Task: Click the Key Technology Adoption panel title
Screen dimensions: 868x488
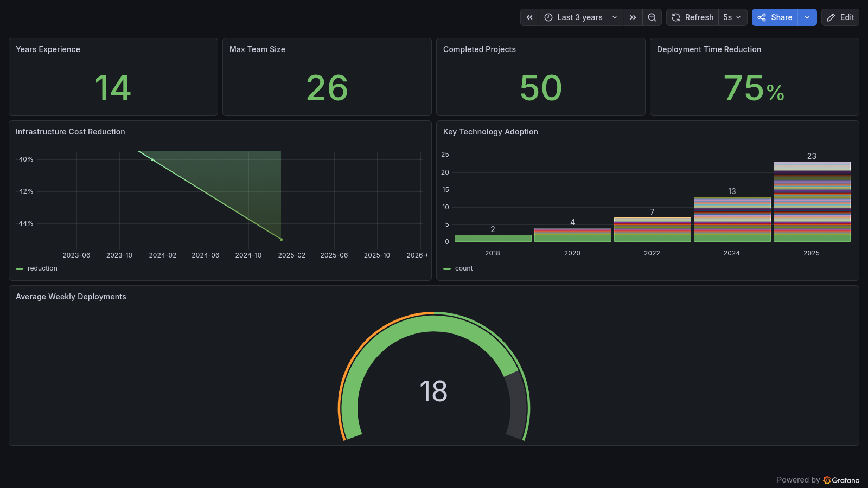Action: click(490, 132)
